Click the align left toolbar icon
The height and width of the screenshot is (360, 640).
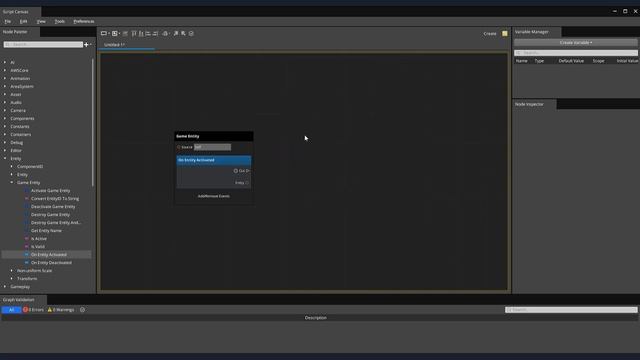click(x=148, y=33)
